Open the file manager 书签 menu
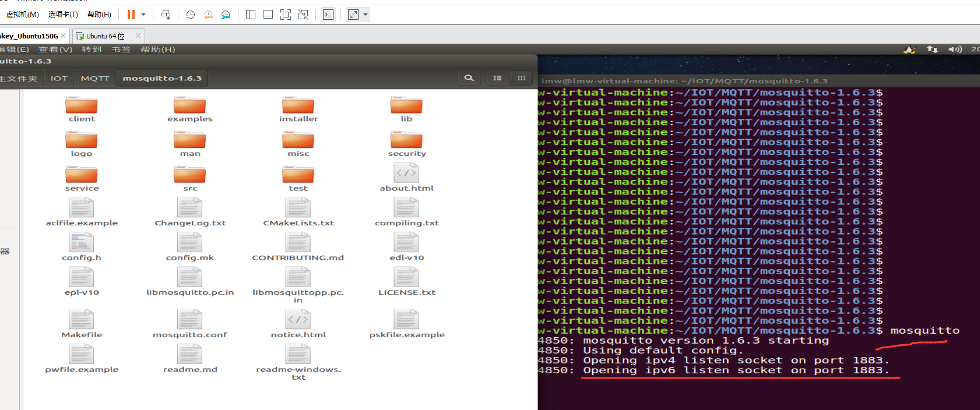The height and width of the screenshot is (410, 980). (121, 50)
